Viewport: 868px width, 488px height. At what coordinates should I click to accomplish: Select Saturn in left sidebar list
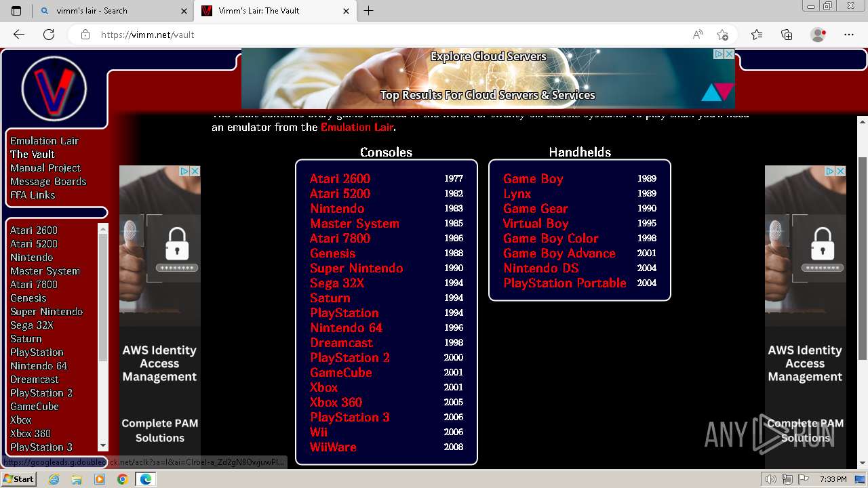click(26, 339)
